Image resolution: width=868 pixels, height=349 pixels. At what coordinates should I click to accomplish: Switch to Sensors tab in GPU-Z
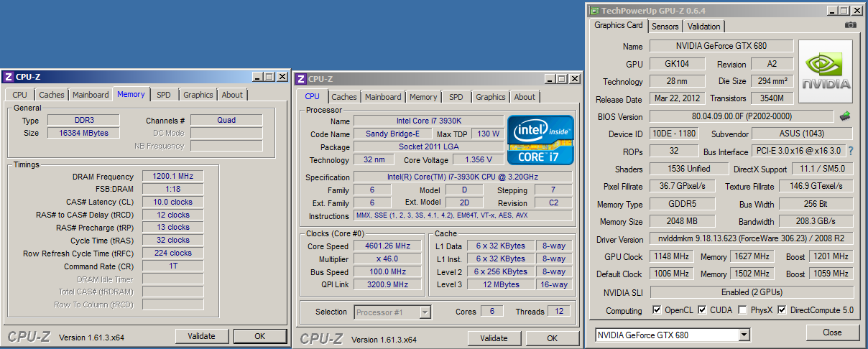coord(665,27)
